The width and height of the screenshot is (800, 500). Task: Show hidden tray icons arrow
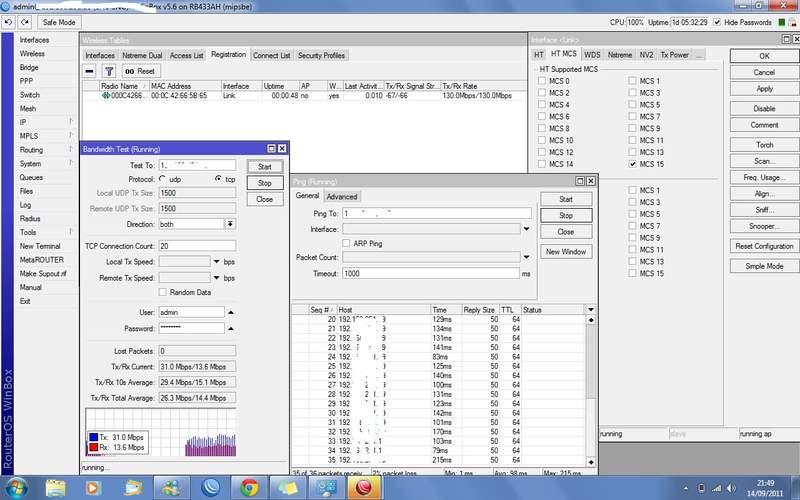pos(685,489)
